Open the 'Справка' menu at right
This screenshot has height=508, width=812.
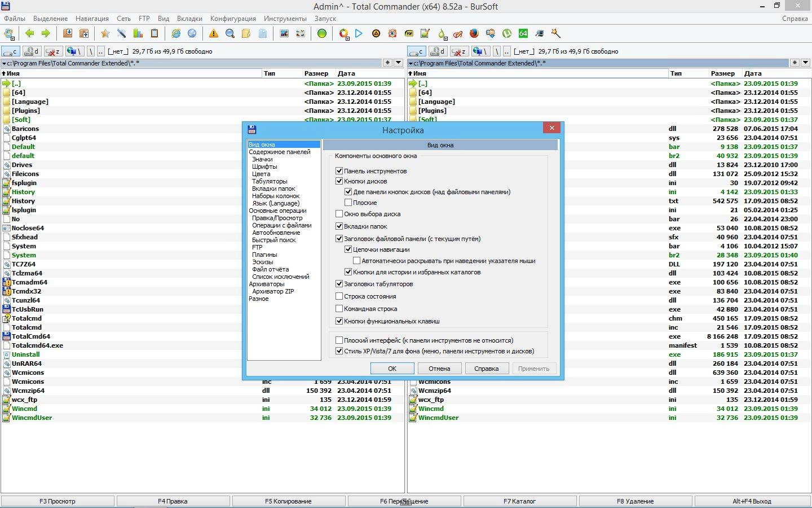795,19
